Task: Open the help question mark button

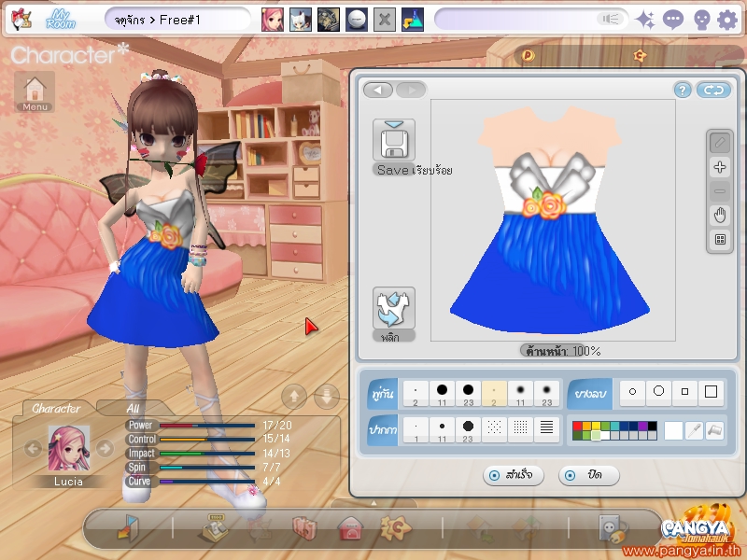Action: point(683,90)
